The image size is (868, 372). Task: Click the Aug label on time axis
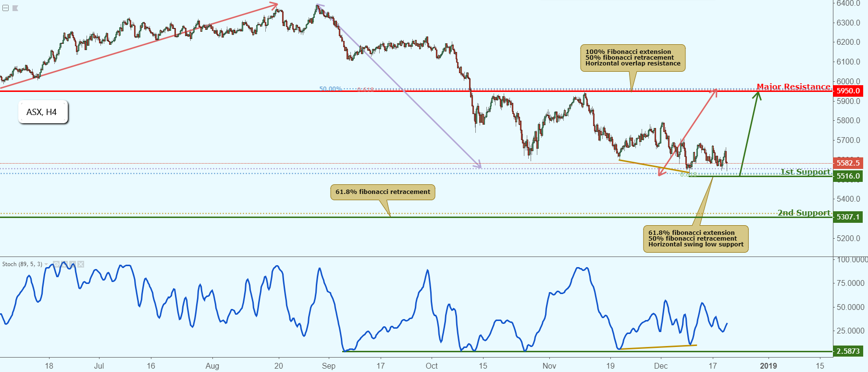point(212,366)
